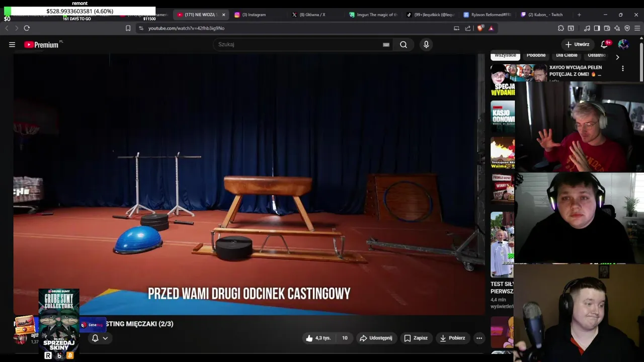Open the YouTube account avatar menu
The height and width of the screenshot is (362, 644).
[623, 44]
